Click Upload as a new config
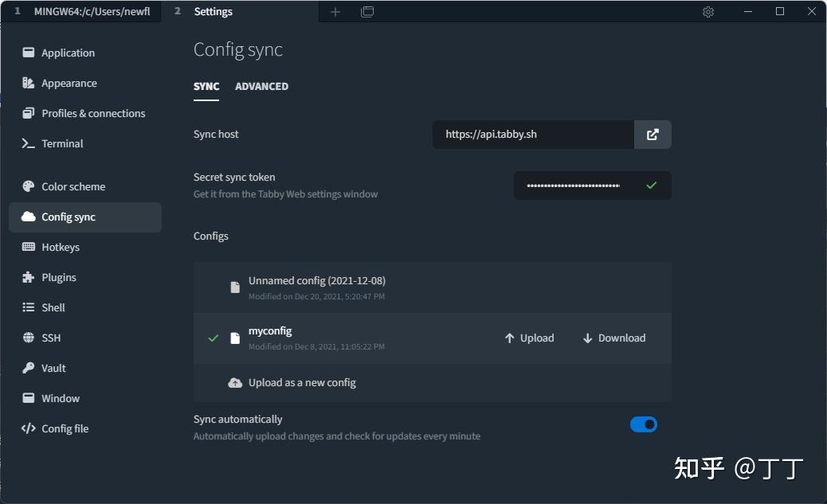The width and height of the screenshot is (827, 504). [301, 383]
